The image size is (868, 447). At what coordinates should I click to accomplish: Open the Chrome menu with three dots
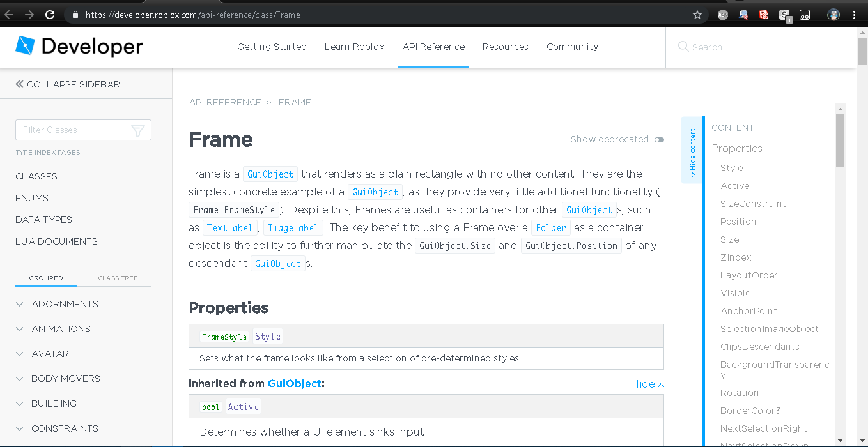[x=855, y=14]
